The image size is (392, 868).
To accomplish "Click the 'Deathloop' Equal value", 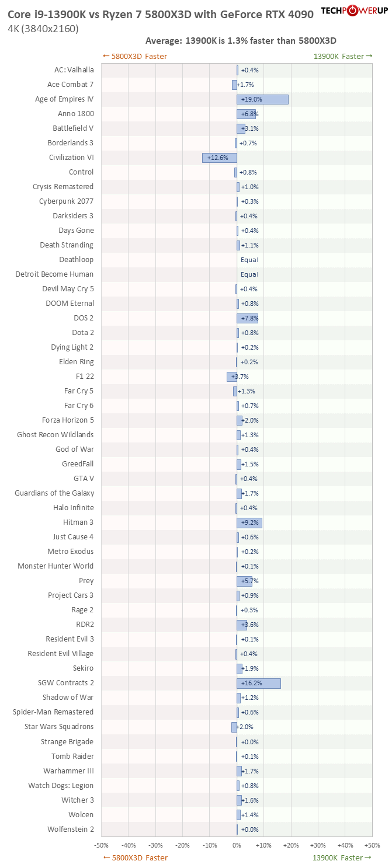I will 249,260.
